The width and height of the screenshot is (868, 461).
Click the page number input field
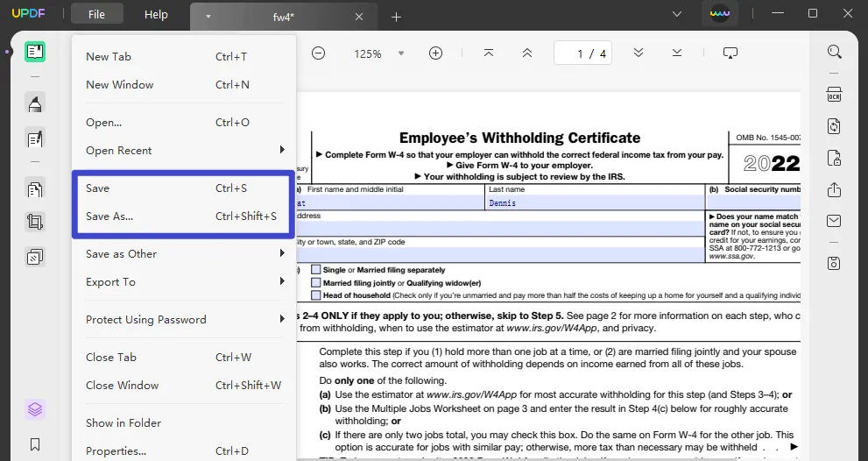(580, 54)
